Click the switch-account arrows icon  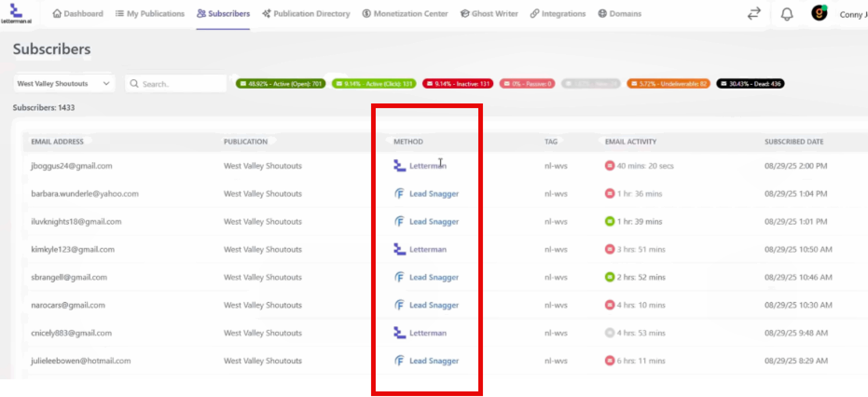pos(754,14)
